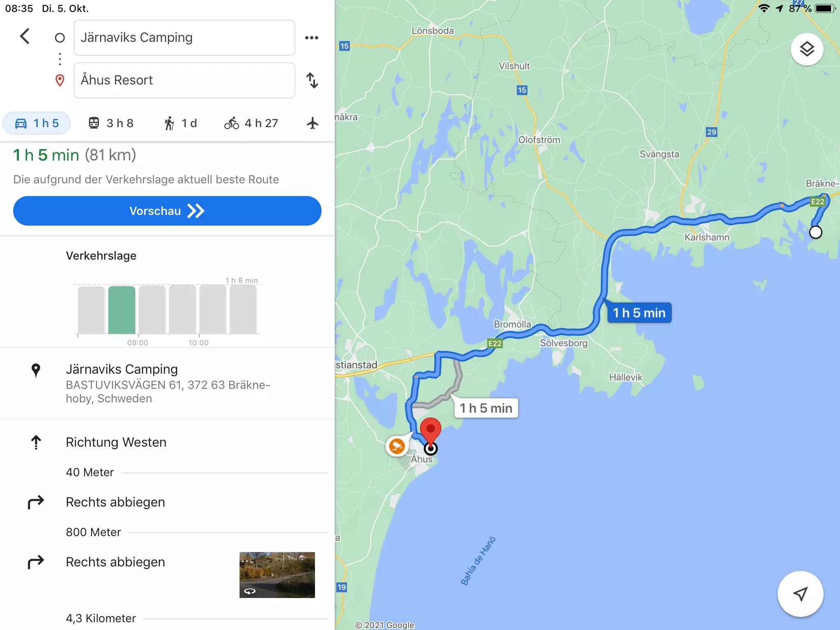Switch to transit mode 3 h 8
Screen dimensions: 840x630
(111, 123)
